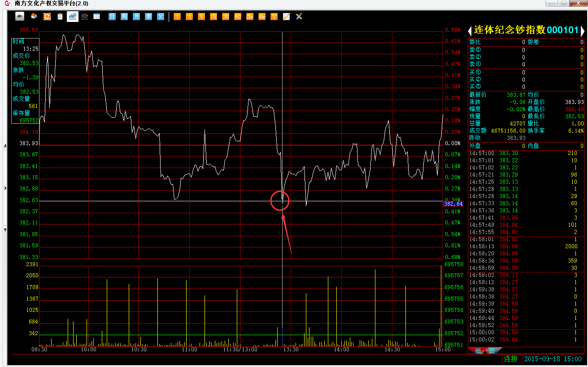This screenshot has width=588, height=367.
Task: Select the 60-minute period button
Action: coord(237,17)
